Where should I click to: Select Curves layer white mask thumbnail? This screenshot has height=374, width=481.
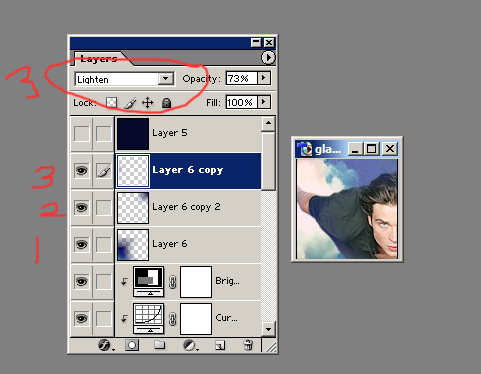pos(196,319)
